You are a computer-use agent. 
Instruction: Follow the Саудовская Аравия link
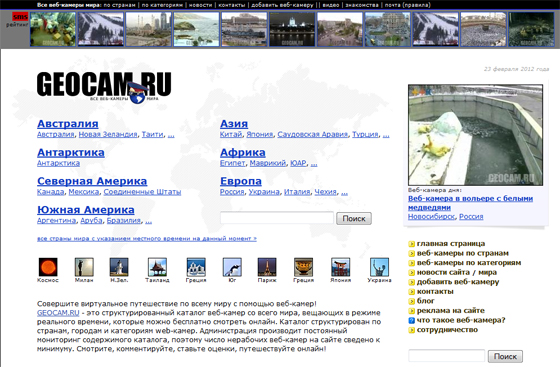point(312,134)
